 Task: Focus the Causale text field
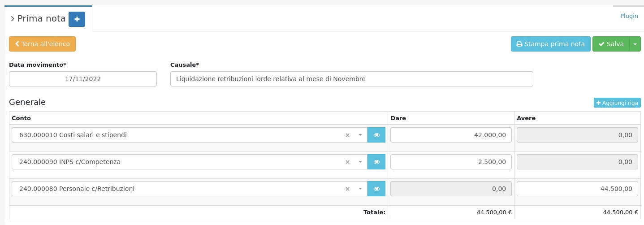coord(351,79)
